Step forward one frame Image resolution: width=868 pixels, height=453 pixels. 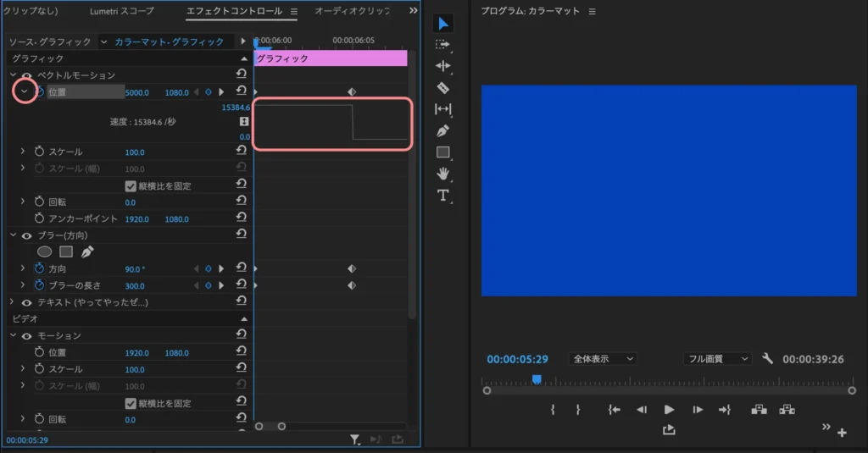click(x=698, y=409)
